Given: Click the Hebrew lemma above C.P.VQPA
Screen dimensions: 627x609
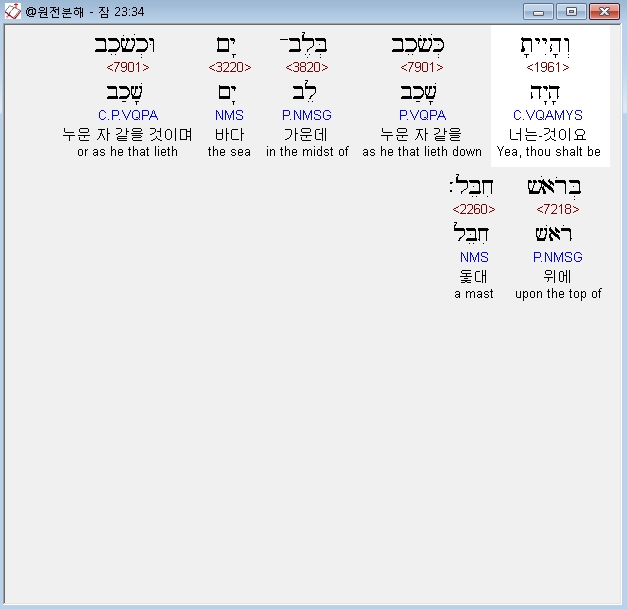Looking at the screenshot, I should pos(124,92).
